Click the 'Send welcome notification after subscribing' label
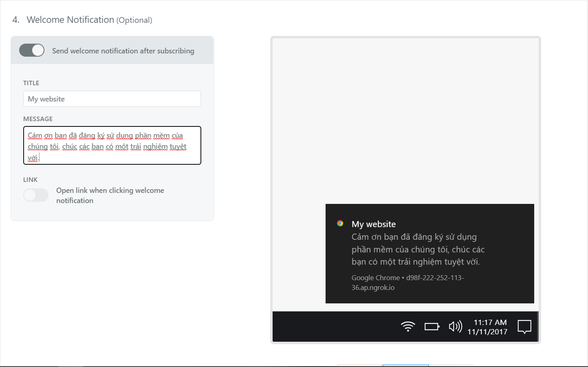The image size is (588, 367). (x=123, y=51)
